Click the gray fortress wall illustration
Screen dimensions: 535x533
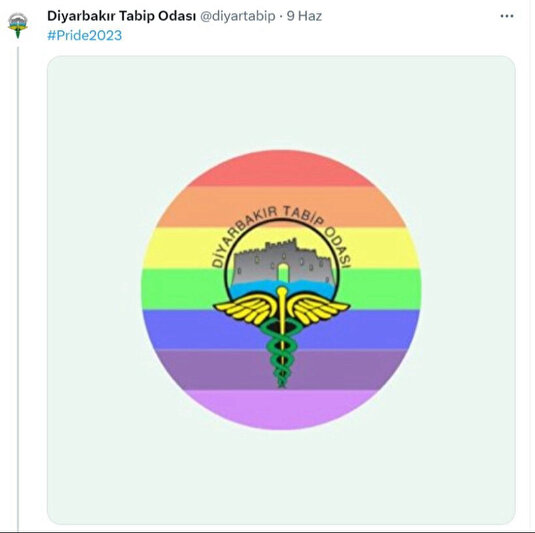click(282, 261)
